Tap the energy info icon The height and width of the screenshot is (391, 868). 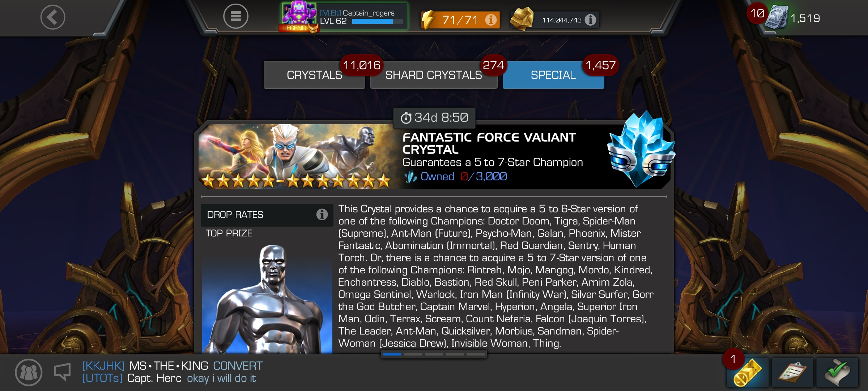491,20
